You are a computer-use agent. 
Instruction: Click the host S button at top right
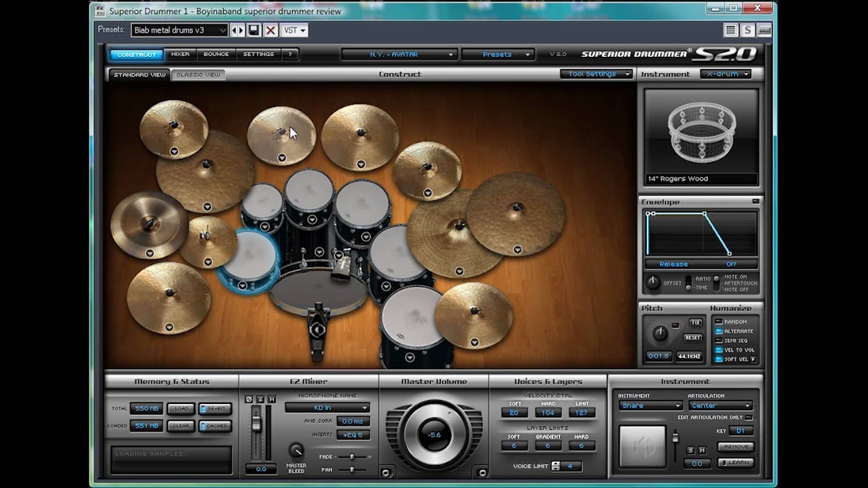pyautogui.click(x=747, y=30)
